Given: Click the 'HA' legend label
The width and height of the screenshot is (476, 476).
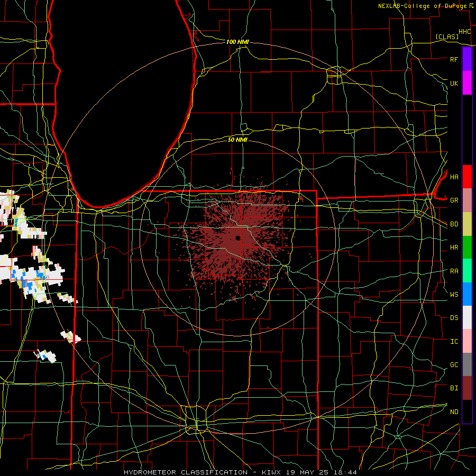Looking at the screenshot, I should [x=454, y=177].
